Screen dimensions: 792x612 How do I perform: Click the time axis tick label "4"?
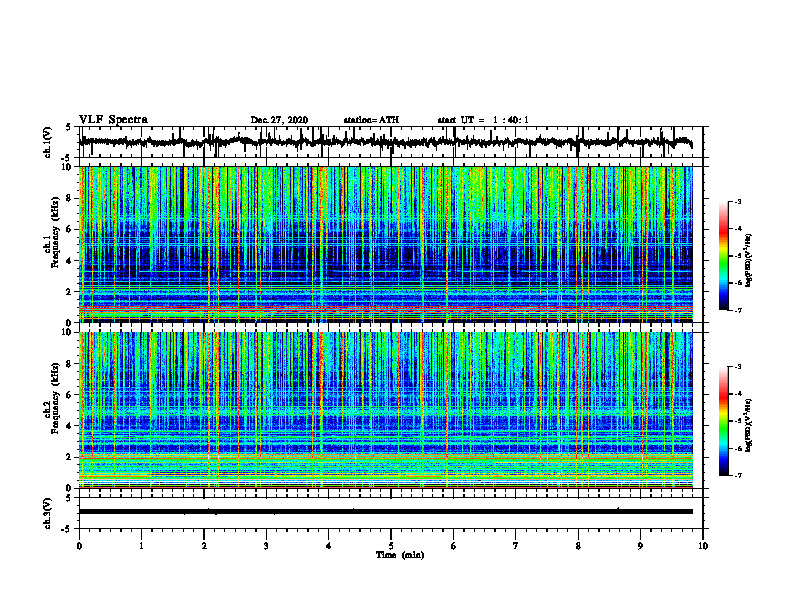(x=329, y=546)
